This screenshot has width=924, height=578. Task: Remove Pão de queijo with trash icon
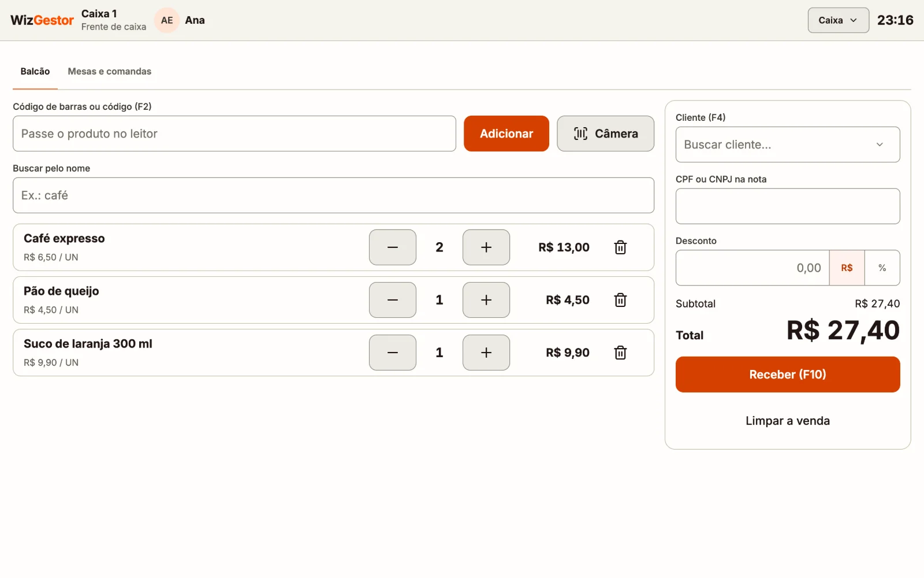point(620,300)
